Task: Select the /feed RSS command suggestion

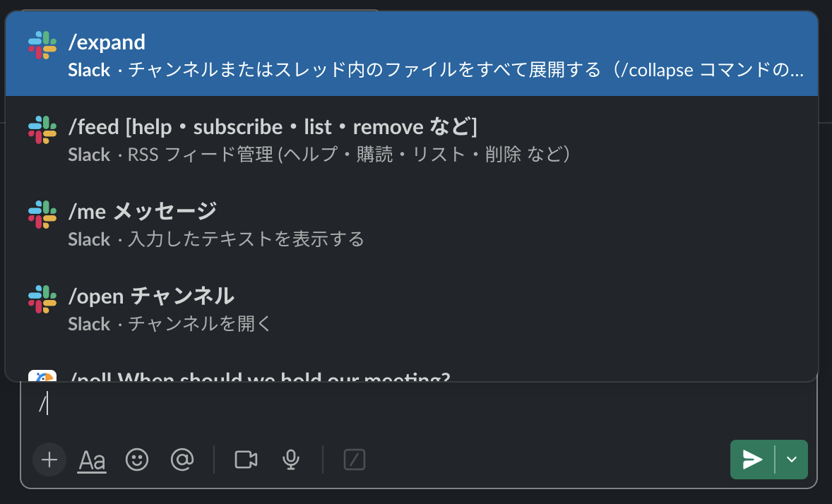Action: coord(283,138)
